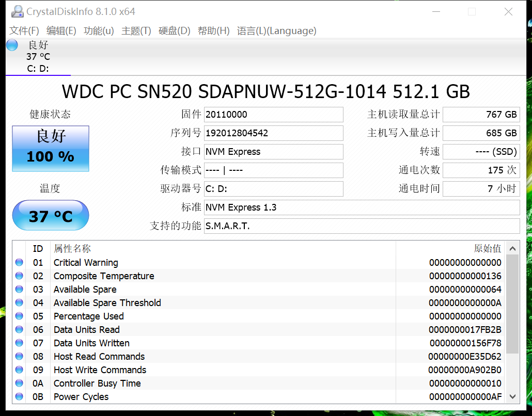Image resolution: width=532 pixels, height=416 pixels.
Task: Open the 文件(F) menu
Action: (24, 31)
